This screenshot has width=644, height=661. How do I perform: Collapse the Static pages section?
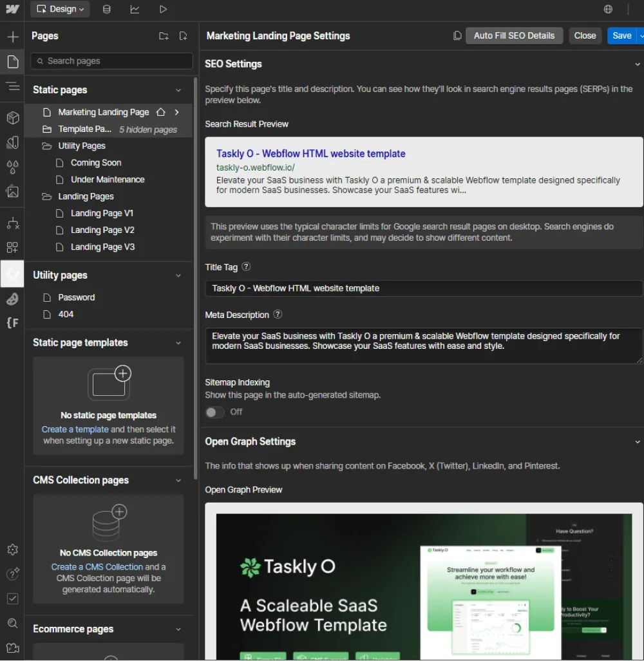(178, 90)
